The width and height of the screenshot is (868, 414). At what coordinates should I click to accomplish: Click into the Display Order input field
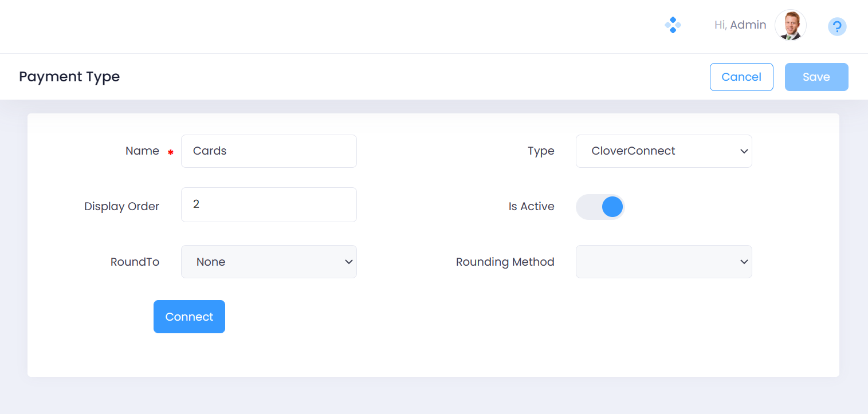[x=269, y=204]
